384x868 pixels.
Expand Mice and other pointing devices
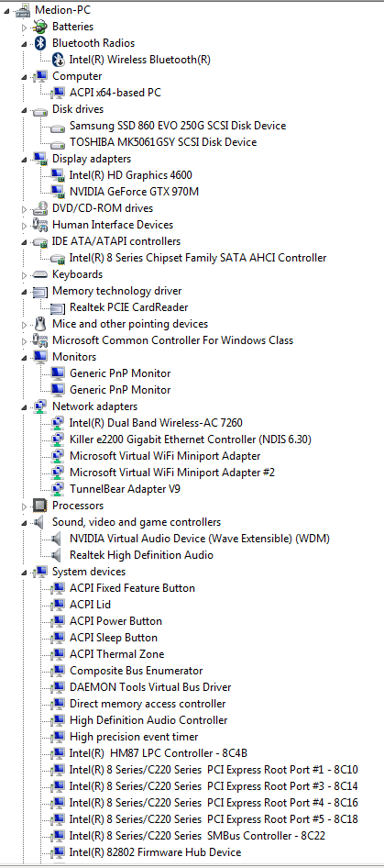tap(24, 324)
